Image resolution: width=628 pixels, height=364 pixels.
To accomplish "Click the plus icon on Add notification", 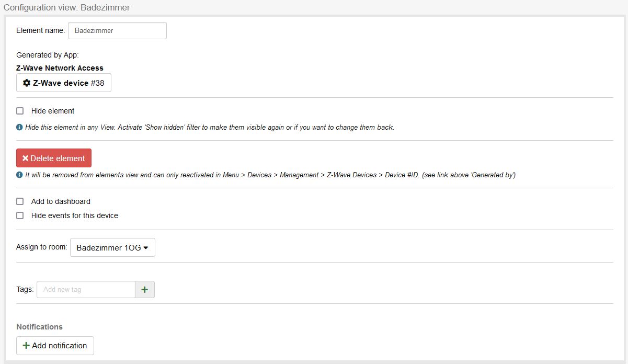I will point(26,346).
